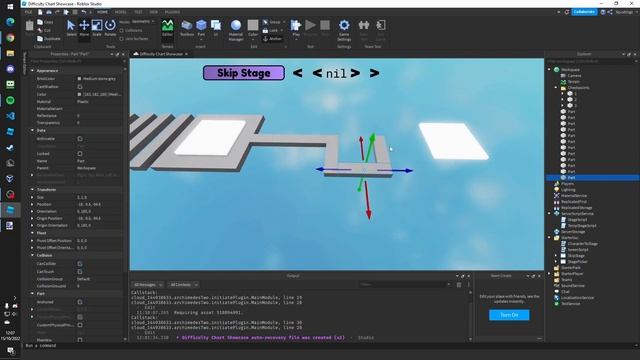The width and height of the screenshot is (640, 360).
Task: Collapse the Appearance section
Action: [32, 71]
